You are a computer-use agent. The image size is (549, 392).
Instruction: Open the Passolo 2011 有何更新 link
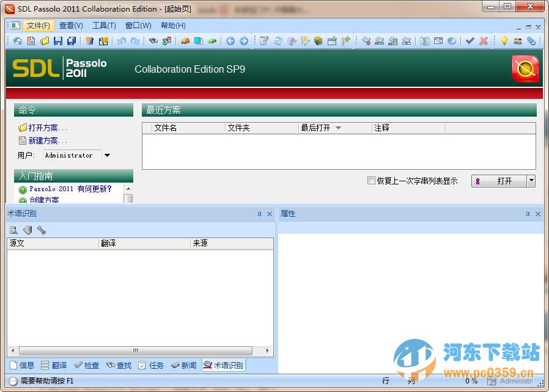(x=68, y=189)
